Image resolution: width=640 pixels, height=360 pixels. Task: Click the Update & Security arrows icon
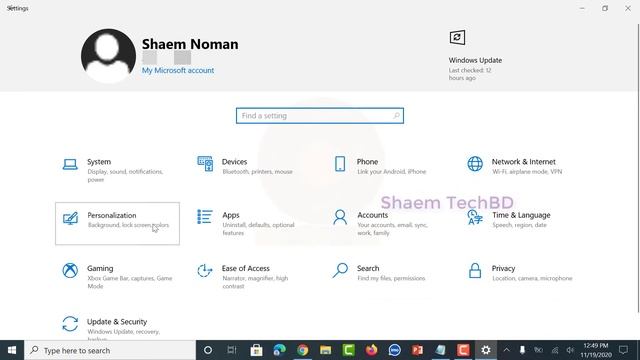coord(70,324)
